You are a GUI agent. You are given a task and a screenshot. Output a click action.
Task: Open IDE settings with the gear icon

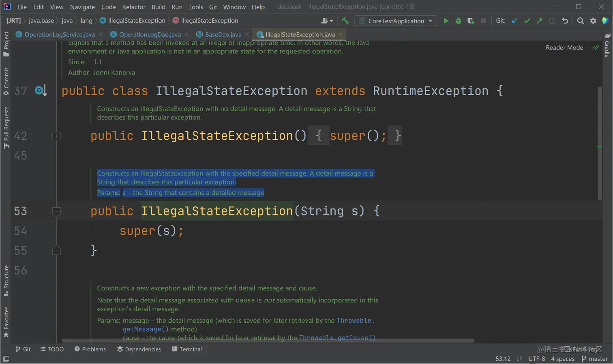coord(593,21)
